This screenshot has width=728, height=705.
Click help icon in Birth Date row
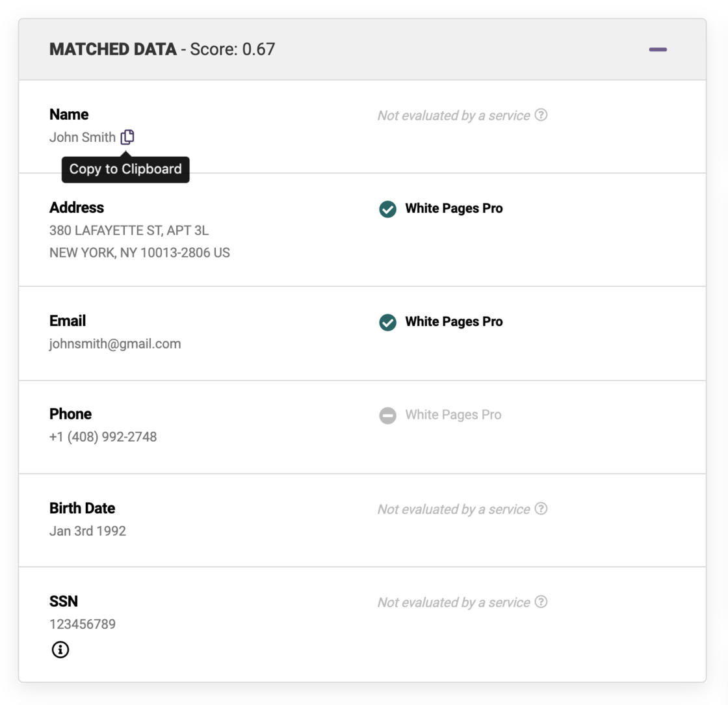click(x=541, y=509)
